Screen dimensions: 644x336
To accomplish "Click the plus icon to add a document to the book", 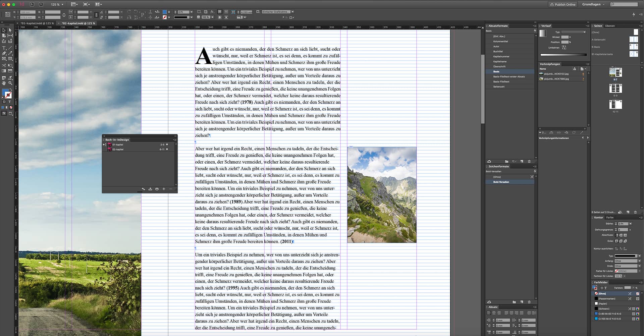I will 164,189.
